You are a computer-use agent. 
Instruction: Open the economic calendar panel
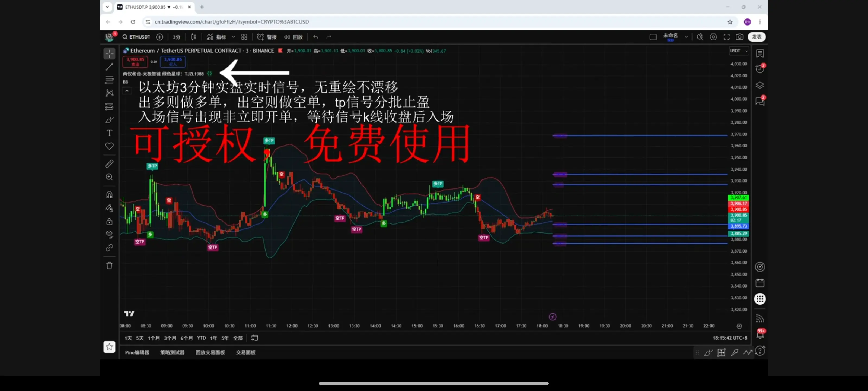760,283
